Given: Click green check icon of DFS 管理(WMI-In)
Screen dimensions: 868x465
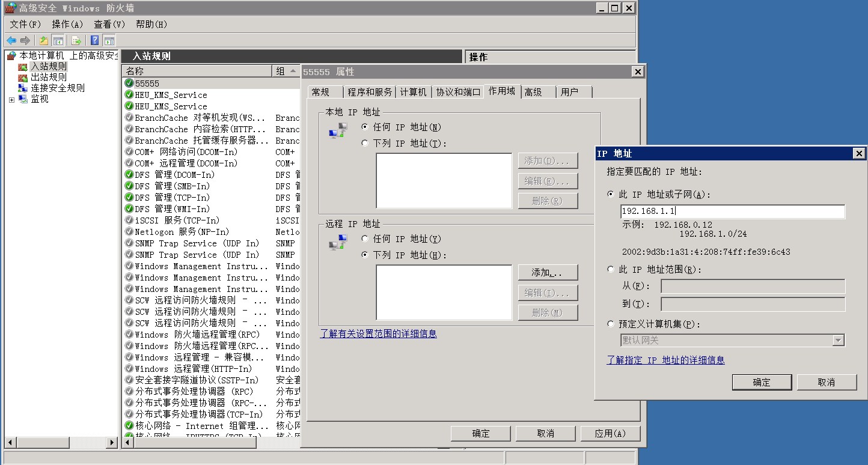Looking at the screenshot, I should click(x=129, y=209).
